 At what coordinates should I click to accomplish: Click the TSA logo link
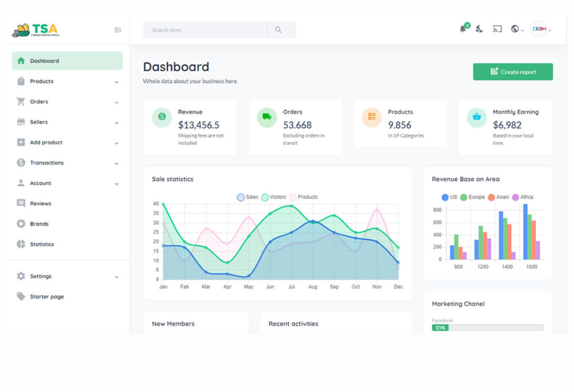35,30
